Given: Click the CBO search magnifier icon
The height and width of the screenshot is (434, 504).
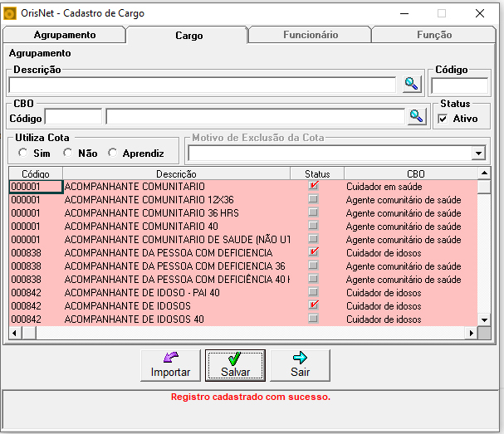Looking at the screenshot, I should (417, 117).
